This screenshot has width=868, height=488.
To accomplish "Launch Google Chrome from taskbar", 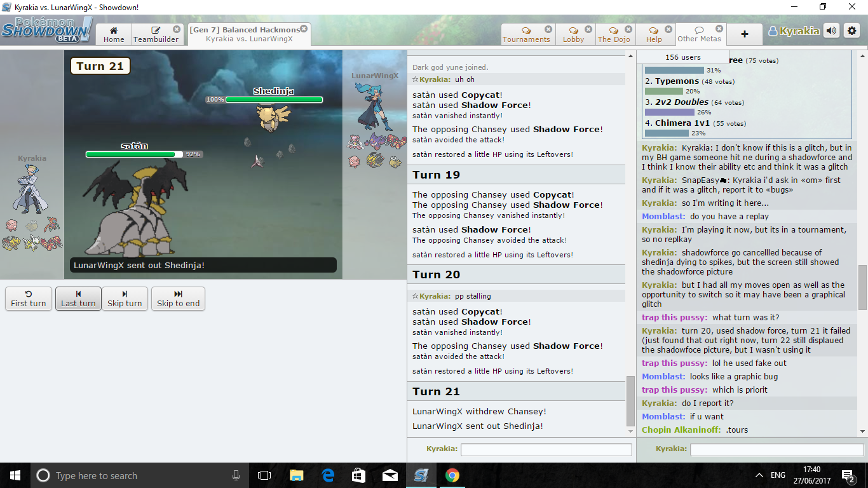I will click(x=452, y=475).
